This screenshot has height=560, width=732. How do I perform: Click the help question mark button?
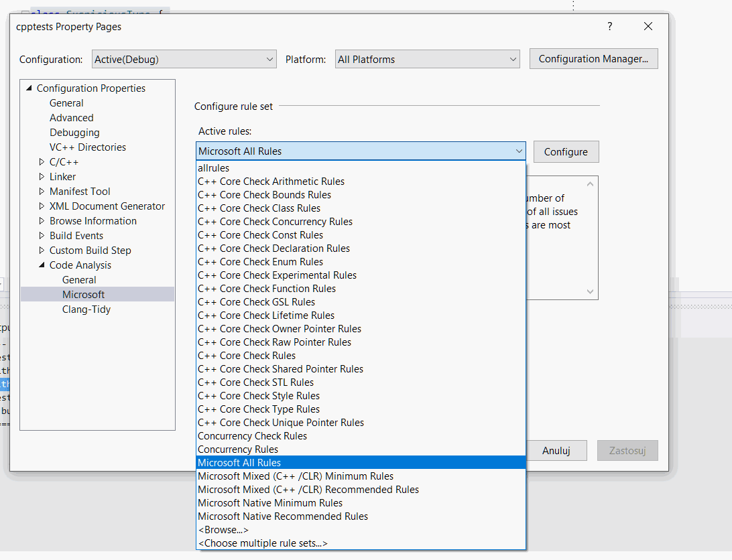tap(610, 26)
